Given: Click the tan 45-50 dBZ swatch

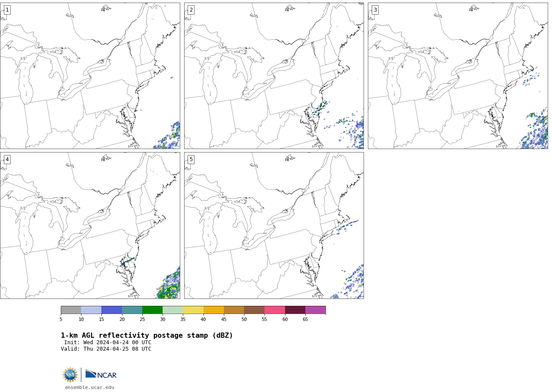Looking at the screenshot, I should [x=234, y=310].
